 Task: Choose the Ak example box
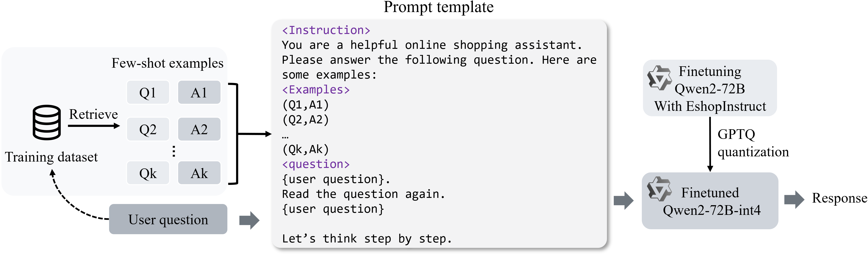coord(199,173)
